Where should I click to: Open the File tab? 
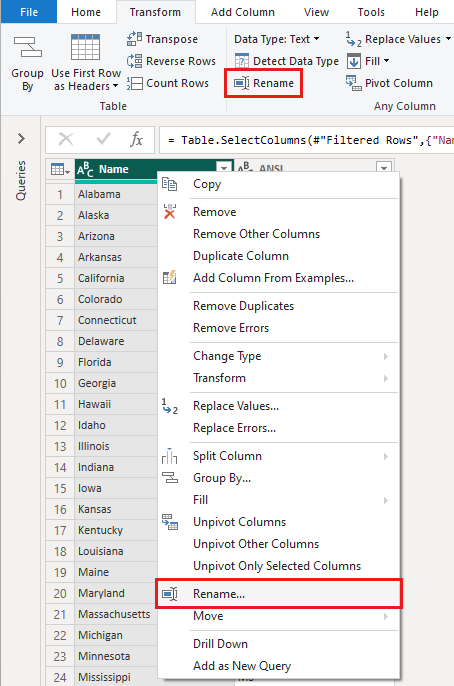click(x=29, y=12)
